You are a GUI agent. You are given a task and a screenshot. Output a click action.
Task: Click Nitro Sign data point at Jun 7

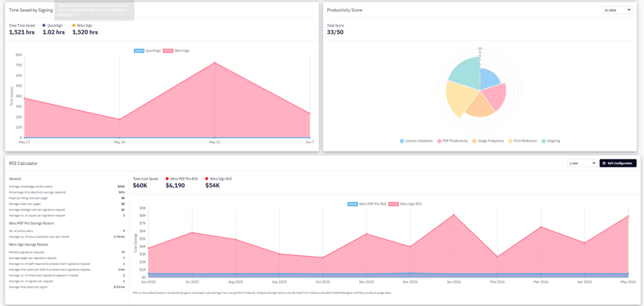309,114
